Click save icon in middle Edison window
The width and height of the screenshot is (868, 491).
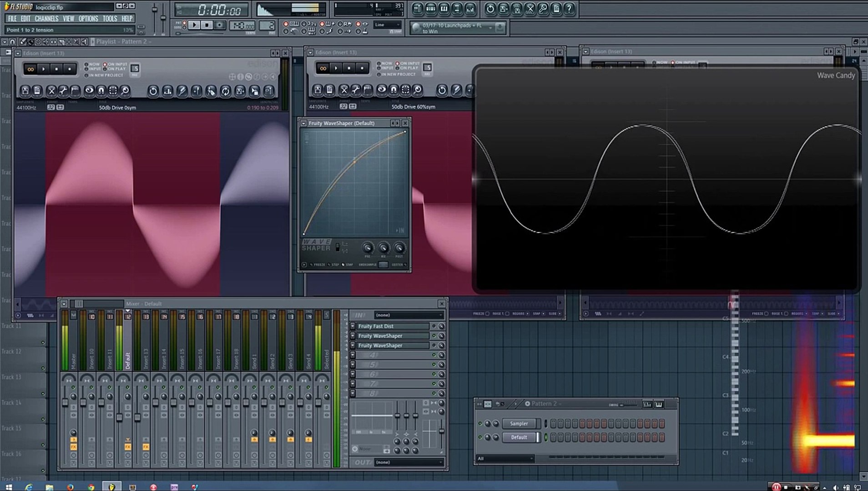click(x=318, y=90)
